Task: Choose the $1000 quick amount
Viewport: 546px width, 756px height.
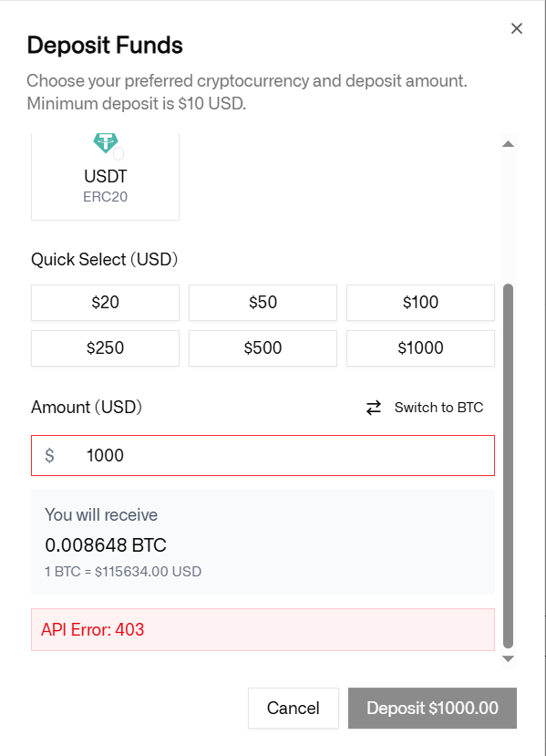Action: pyautogui.click(x=420, y=347)
